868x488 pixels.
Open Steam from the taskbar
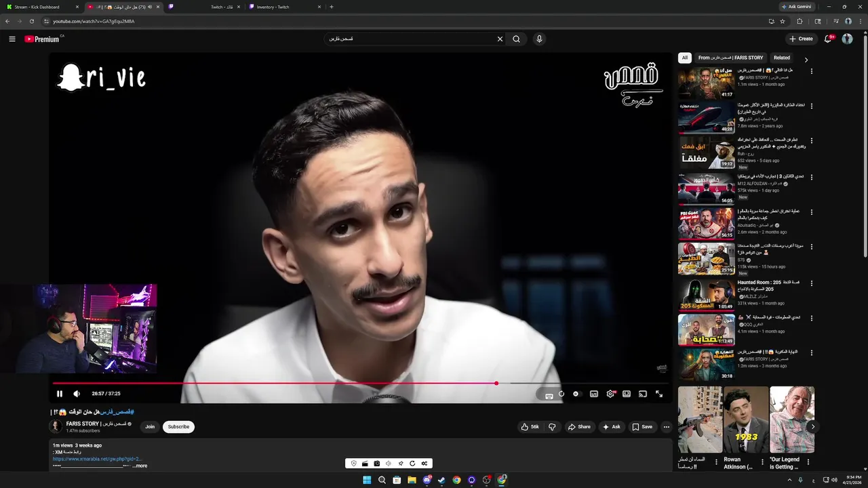tap(441, 480)
